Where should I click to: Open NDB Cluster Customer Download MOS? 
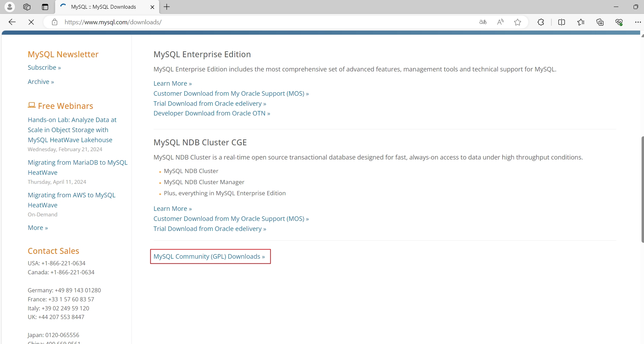(231, 218)
